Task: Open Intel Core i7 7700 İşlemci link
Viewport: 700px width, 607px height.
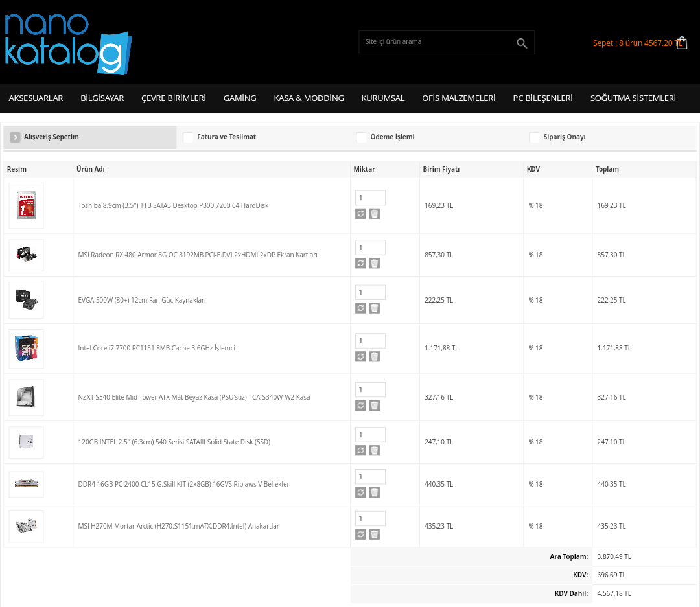Action: [156, 348]
